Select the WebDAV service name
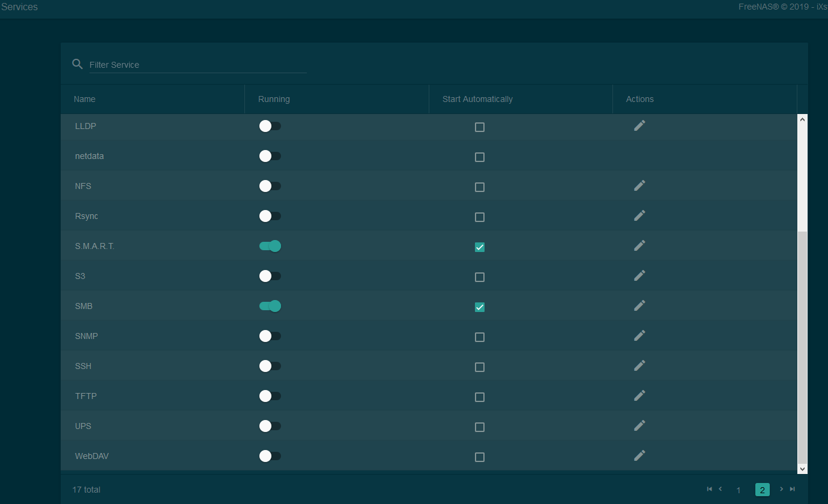 (x=92, y=456)
